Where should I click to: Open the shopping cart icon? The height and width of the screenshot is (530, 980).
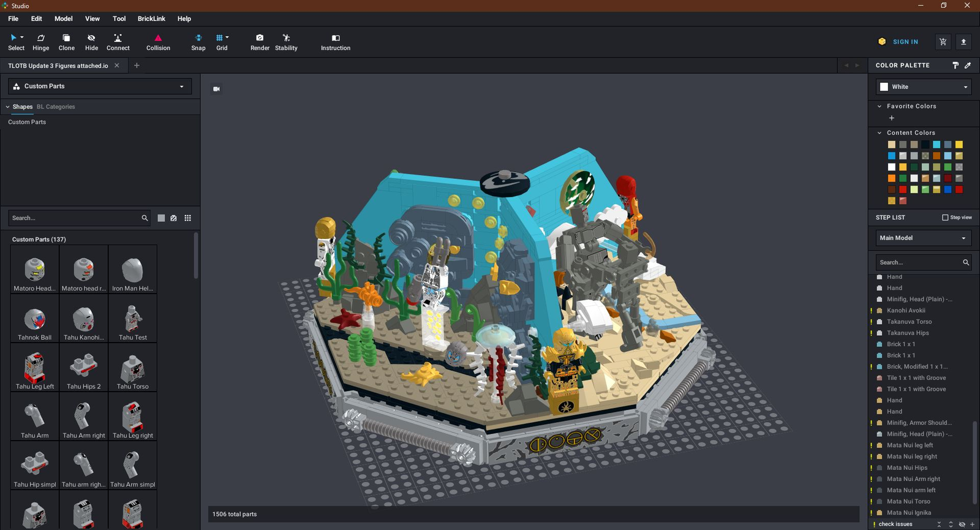click(x=943, y=42)
